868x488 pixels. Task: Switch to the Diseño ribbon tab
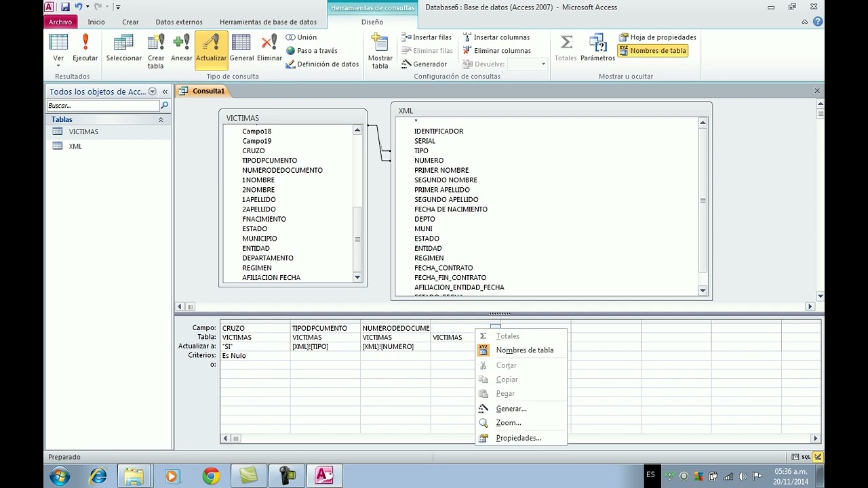(x=372, y=22)
